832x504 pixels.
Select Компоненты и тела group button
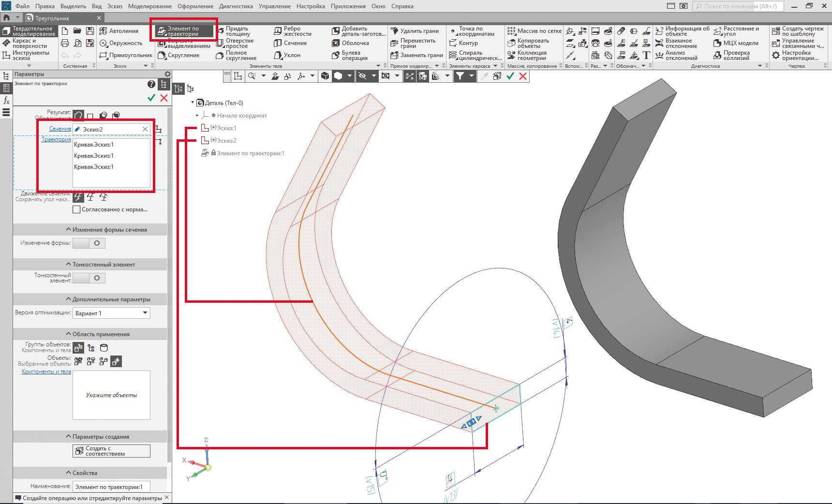tap(78, 348)
